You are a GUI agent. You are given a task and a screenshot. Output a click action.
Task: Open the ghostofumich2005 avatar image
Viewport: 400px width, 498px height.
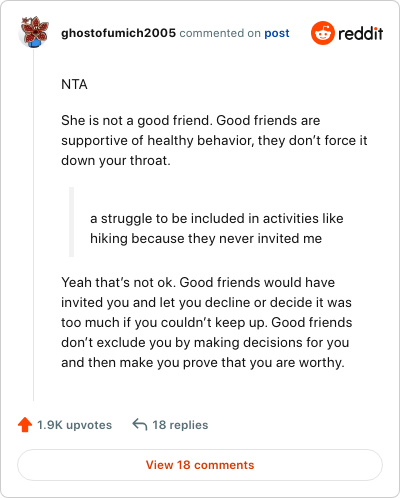[34, 32]
